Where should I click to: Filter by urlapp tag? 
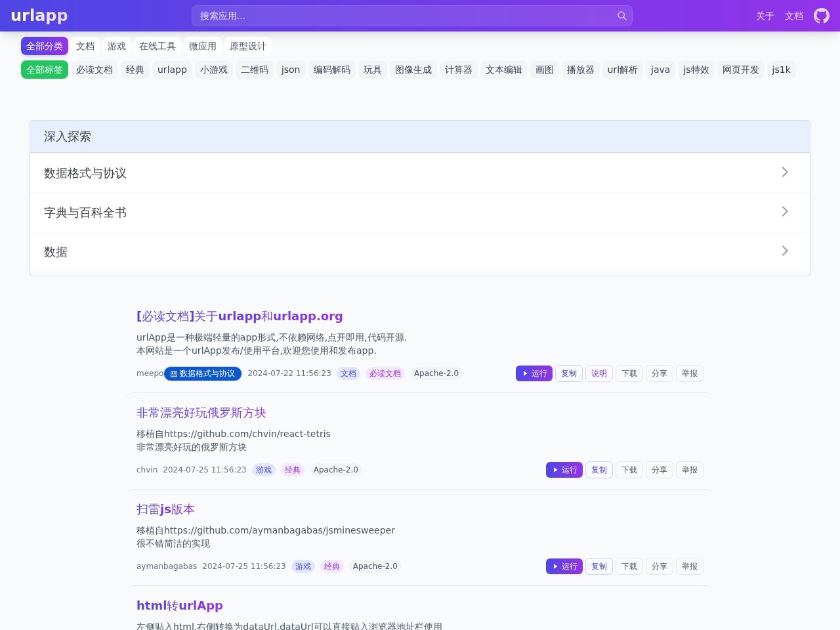point(173,70)
